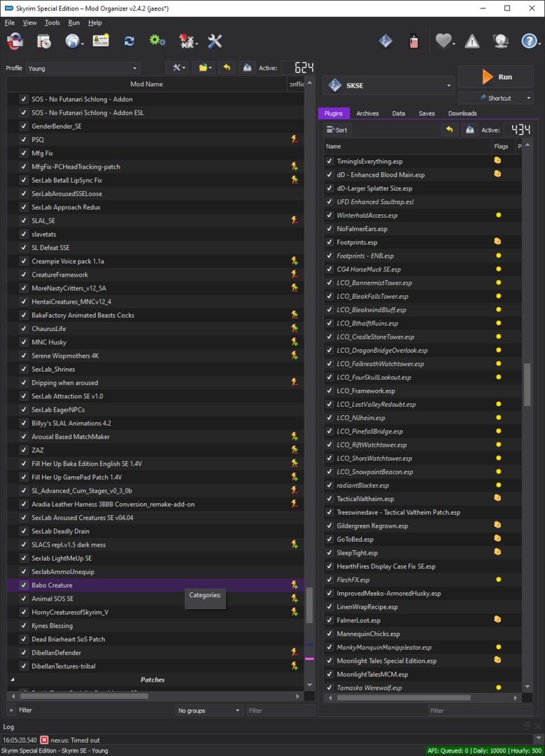The image size is (545, 756).
Task: Select the Moonlight Tales Special Edition.esp row
Action: [x=422, y=661]
